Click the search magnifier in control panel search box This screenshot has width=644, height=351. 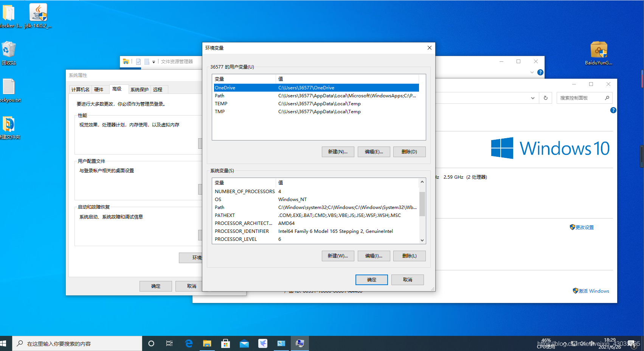(x=607, y=98)
